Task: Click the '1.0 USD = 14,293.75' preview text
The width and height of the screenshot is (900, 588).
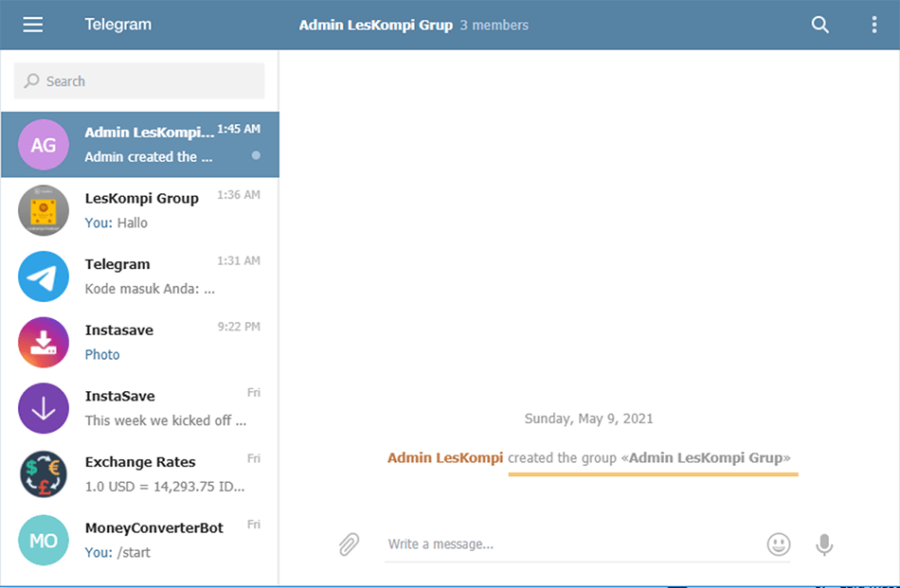Action: coord(165,487)
